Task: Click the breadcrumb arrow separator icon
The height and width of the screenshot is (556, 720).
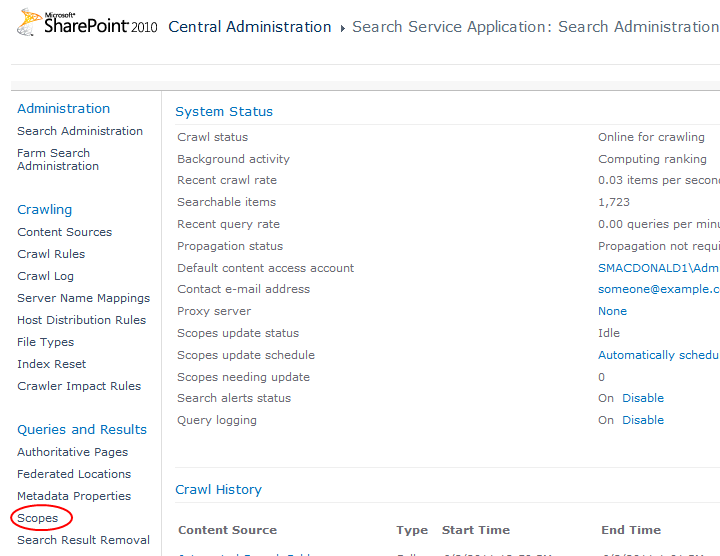Action: [x=342, y=28]
